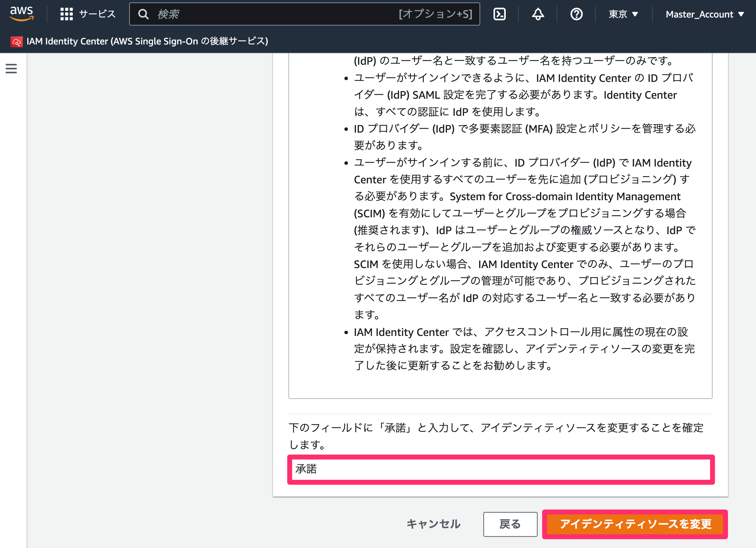Expand the Master_Account menu
This screenshot has height=548, width=756.
[705, 14]
